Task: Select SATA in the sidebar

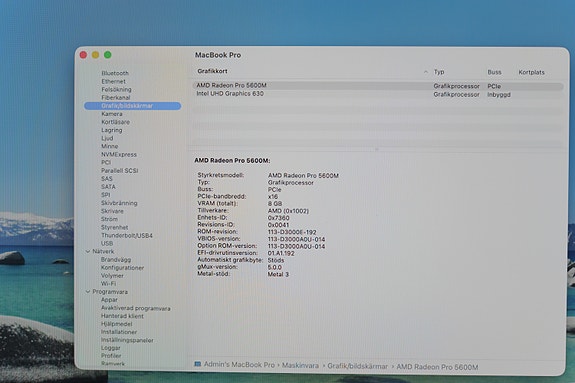Action: (x=108, y=187)
